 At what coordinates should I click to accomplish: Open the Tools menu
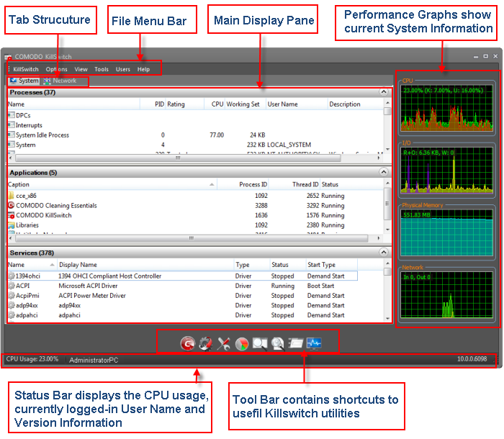[102, 69]
